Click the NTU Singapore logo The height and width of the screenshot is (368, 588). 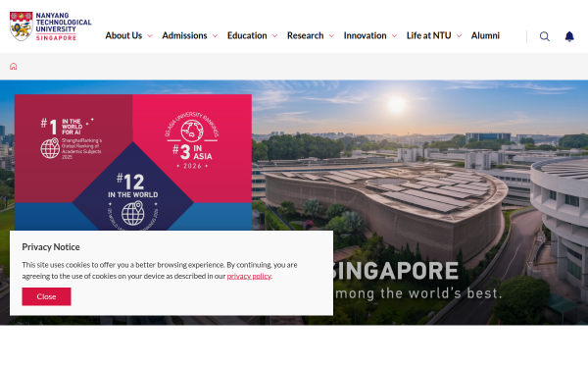click(x=51, y=26)
